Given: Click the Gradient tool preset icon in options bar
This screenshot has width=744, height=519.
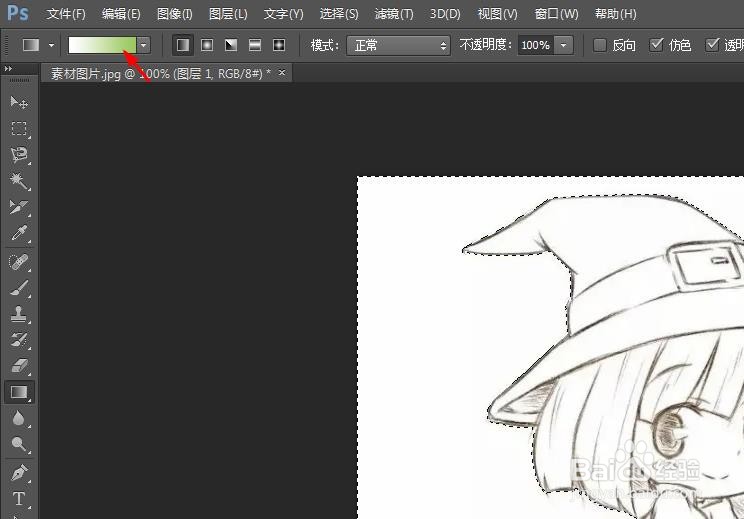Looking at the screenshot, I should click(x=31, y=45).
